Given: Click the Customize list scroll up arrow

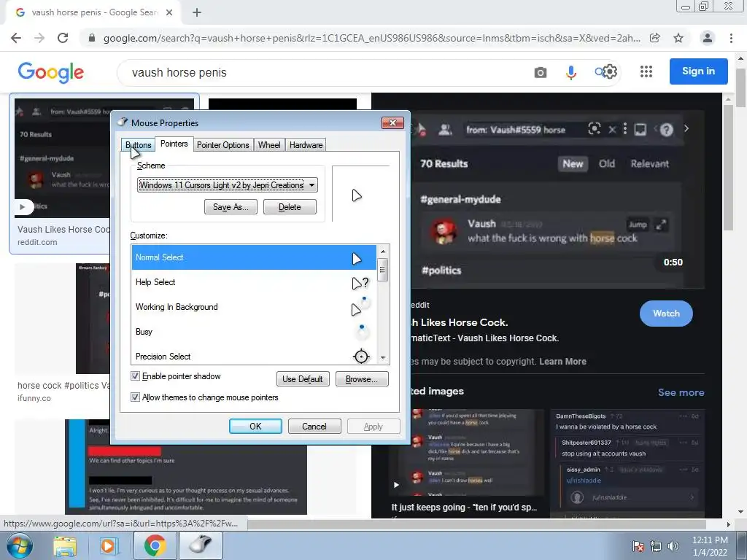Looking at the screenshot, I should 383,251.
